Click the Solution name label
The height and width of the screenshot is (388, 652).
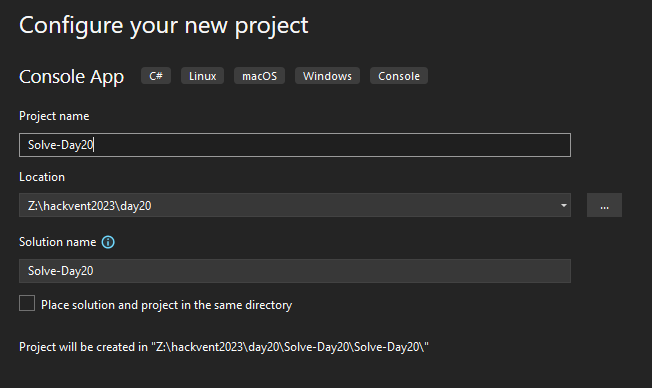click(x=57, y=242)
